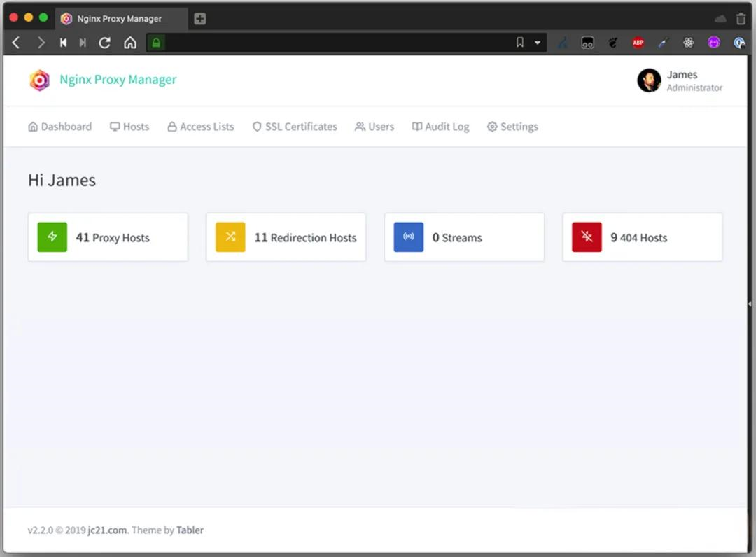This screenshot has width=756, height=557.
Task: Open the bookmark dropdown arrow in address bar
Action: click(538, 43)
